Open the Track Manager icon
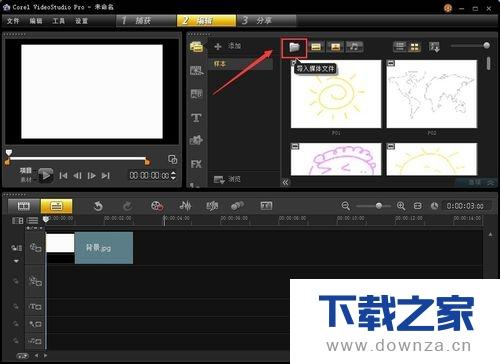Viewport: 500px width, 364px height. 32,221
